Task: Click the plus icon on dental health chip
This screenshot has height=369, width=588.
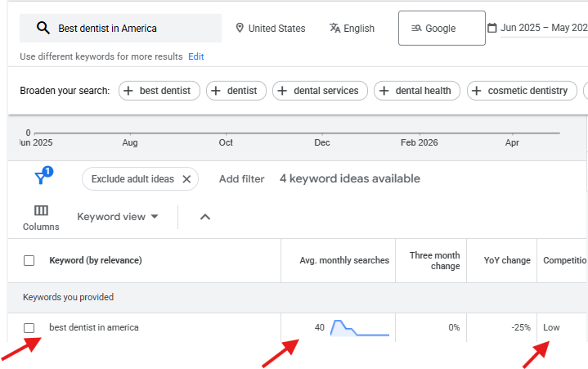Action: pyautogui.click(x=384, y=91)
